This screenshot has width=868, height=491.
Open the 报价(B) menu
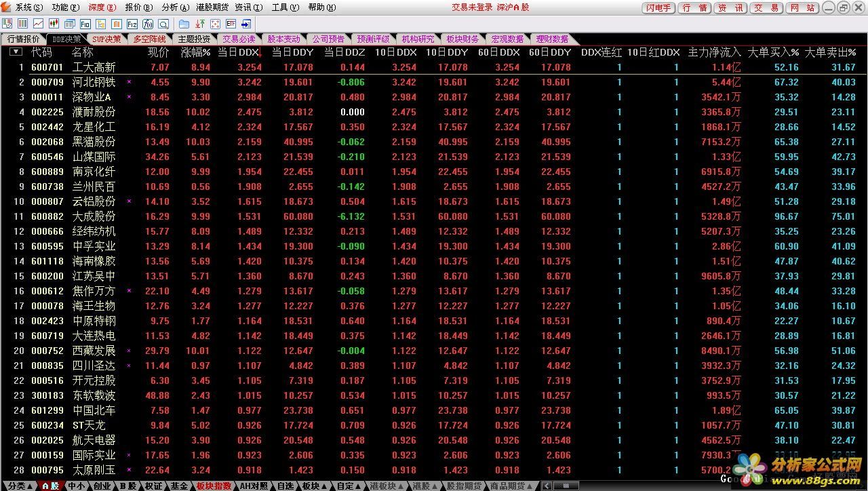pyautogui.click(x=138, y=7)
